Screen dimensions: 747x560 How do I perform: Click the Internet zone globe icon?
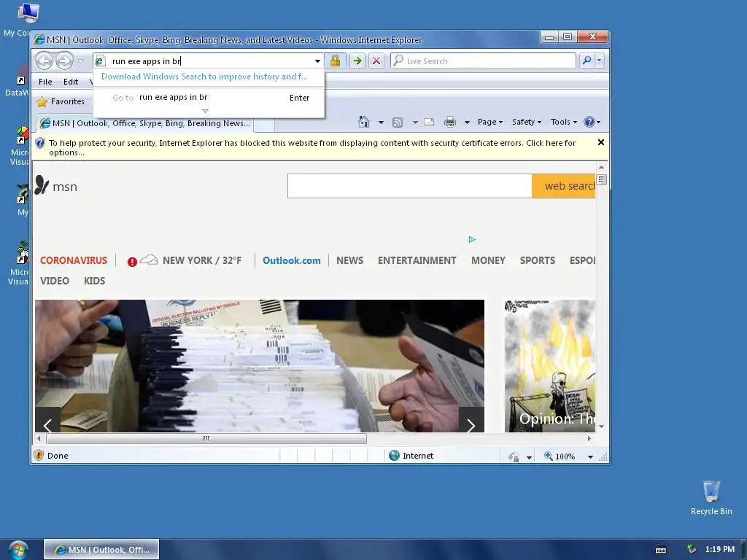click(394, 456)
